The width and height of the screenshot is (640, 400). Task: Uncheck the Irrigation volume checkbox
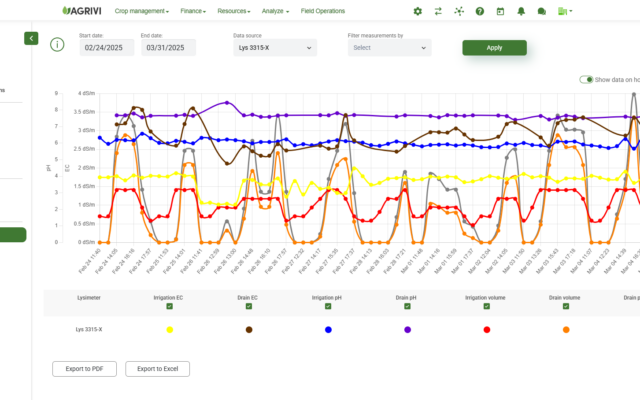pos(487,306)
